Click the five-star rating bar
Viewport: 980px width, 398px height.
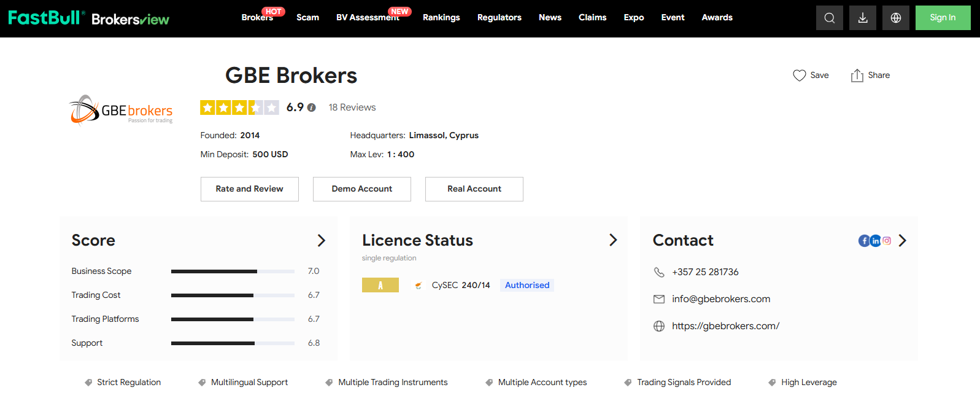tap(239, 108)
